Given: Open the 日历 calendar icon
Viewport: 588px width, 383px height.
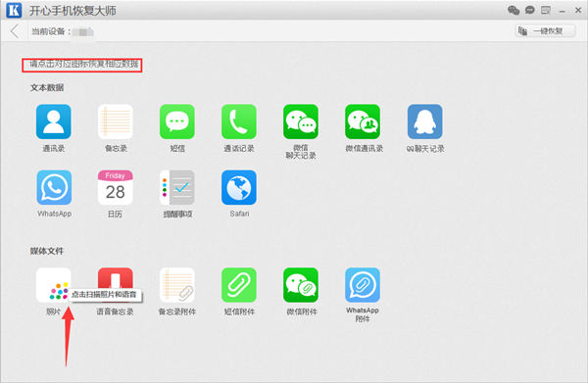Looking at the screenshot, I should pyautogui.click(x=116, y=187).
